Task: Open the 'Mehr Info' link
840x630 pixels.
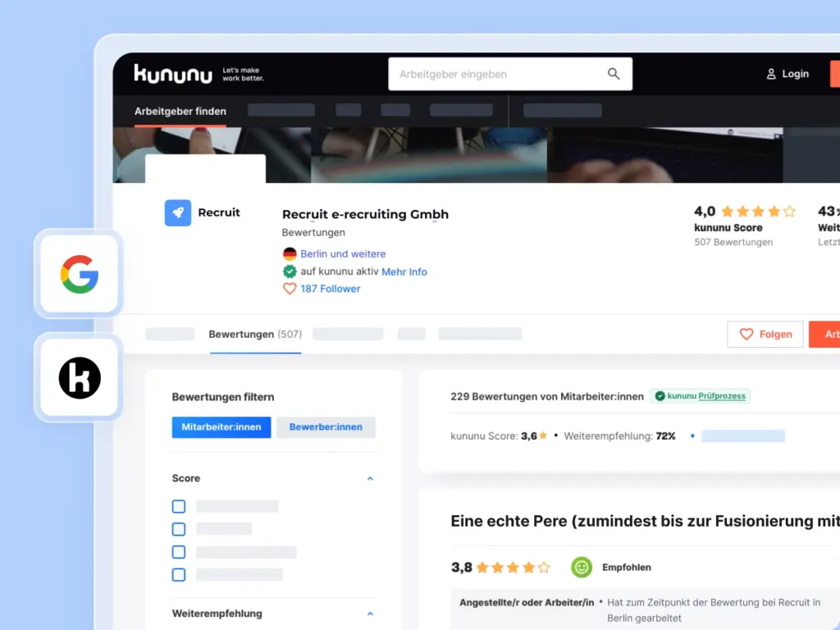Action: 404,271
